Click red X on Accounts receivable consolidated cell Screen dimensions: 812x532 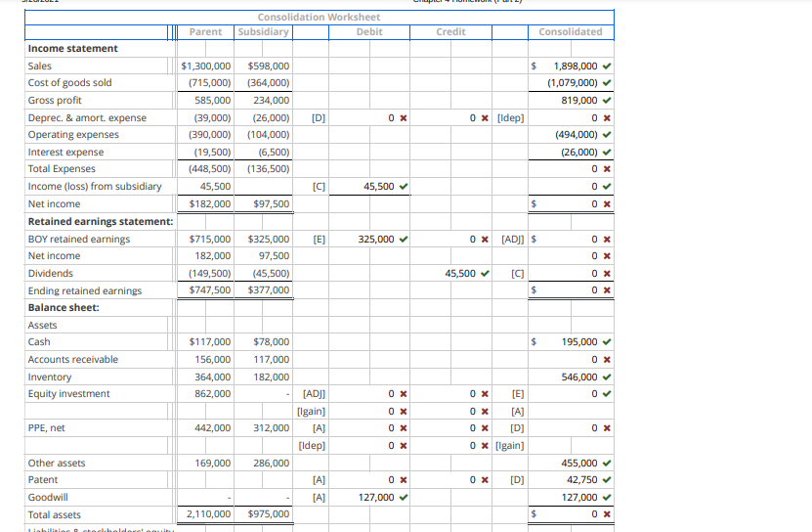607,360
